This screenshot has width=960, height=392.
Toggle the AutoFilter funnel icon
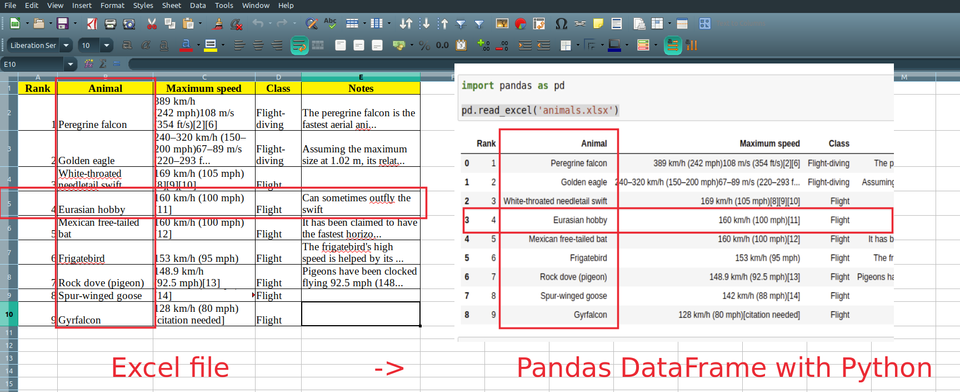click(460, 24)
